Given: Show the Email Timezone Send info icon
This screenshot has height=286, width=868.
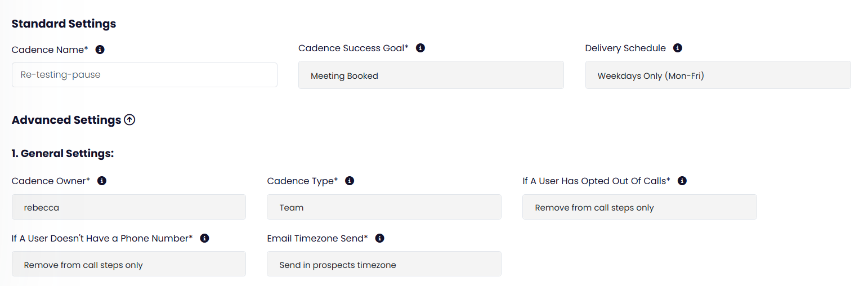Looking at the screenshot, I should tap(380, 238).
